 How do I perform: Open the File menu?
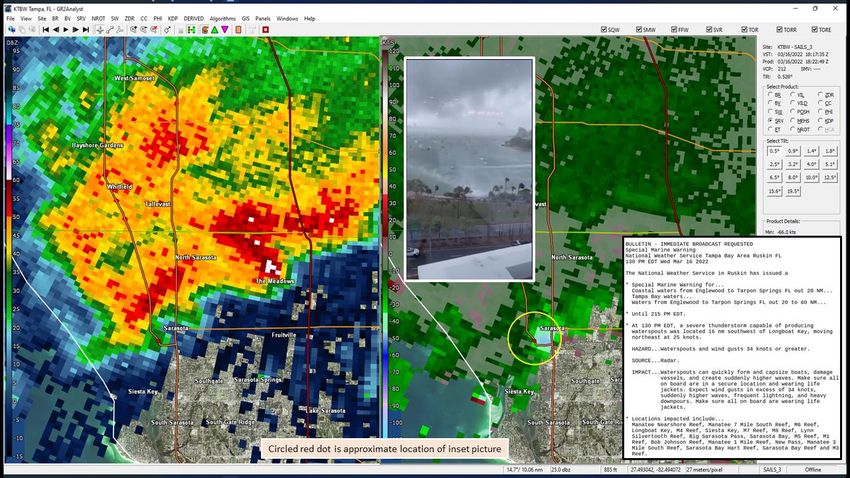coord(11,18)
